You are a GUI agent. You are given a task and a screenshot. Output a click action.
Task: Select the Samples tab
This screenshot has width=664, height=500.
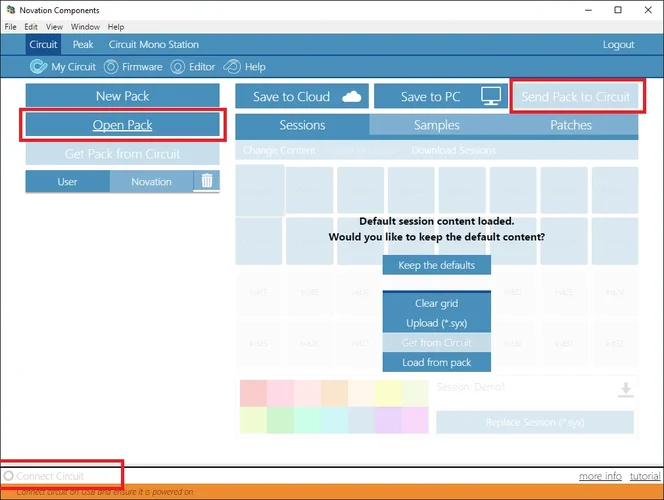point(437,125)
